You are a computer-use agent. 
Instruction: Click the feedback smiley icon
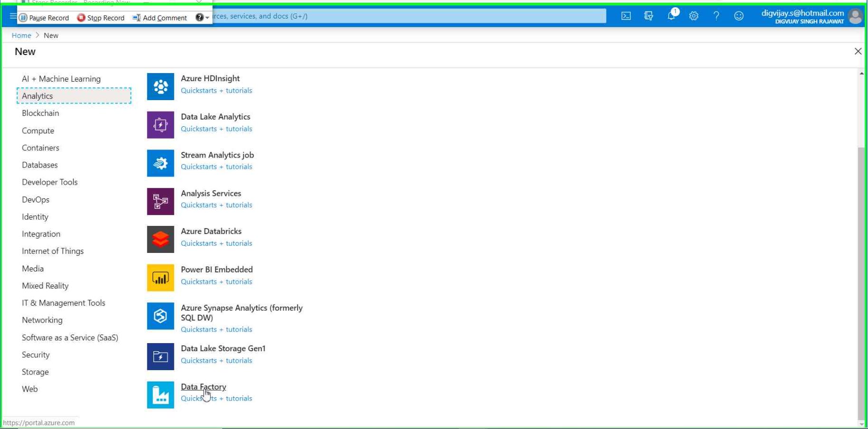(739, 16)
